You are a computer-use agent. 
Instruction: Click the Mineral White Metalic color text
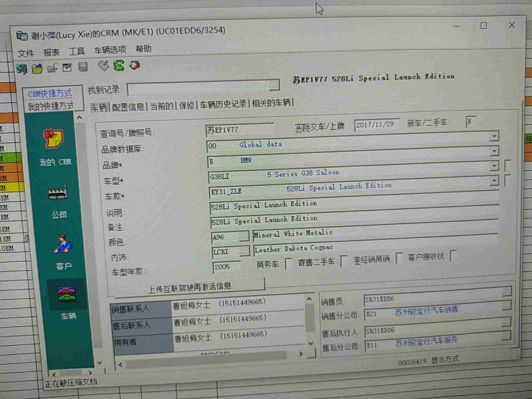pos(293,234)
